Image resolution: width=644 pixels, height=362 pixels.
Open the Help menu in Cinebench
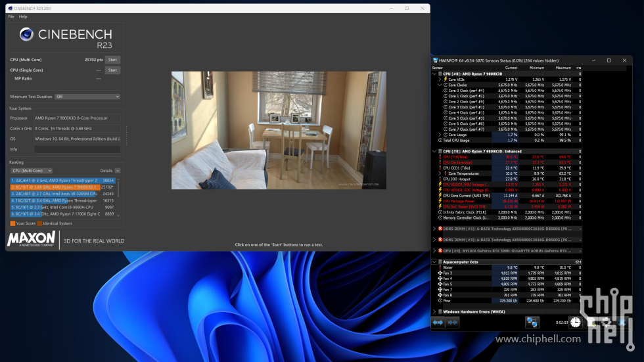coord(23,16)
